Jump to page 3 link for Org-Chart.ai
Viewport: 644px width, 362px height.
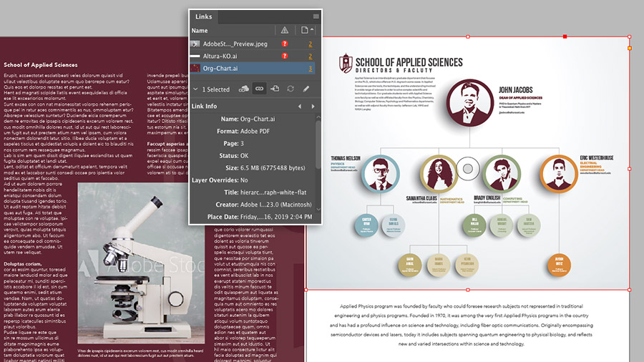click(x=310, y=69)
